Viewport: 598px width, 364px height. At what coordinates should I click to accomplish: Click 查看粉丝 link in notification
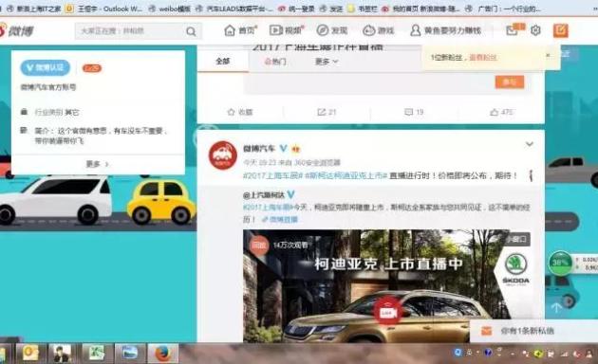(x=483, y=58)
